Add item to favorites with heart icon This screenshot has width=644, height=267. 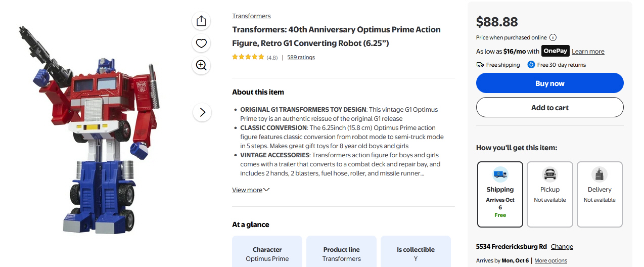201,43
